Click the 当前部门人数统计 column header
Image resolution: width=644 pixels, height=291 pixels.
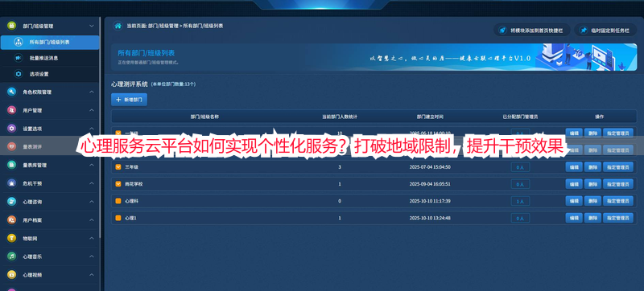coord(339,117)
